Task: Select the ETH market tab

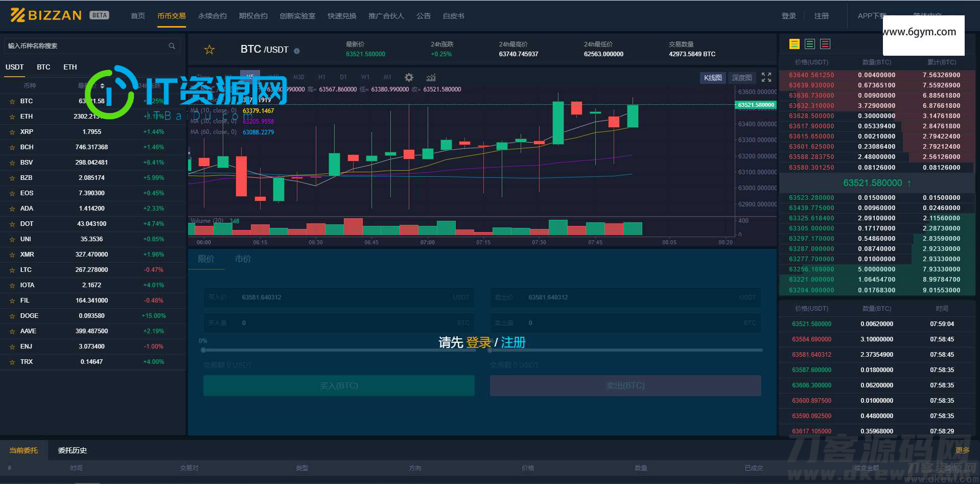Action: [70, 67]
